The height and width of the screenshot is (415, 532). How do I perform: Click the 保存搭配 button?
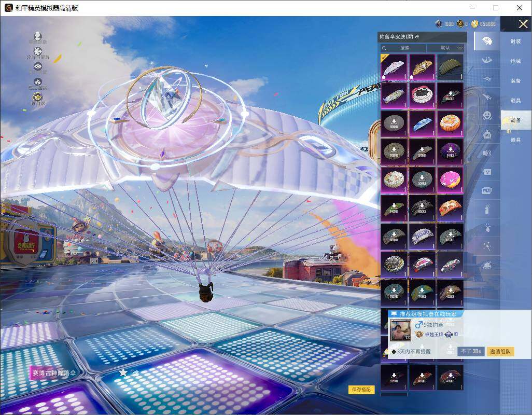pos(361,390)
